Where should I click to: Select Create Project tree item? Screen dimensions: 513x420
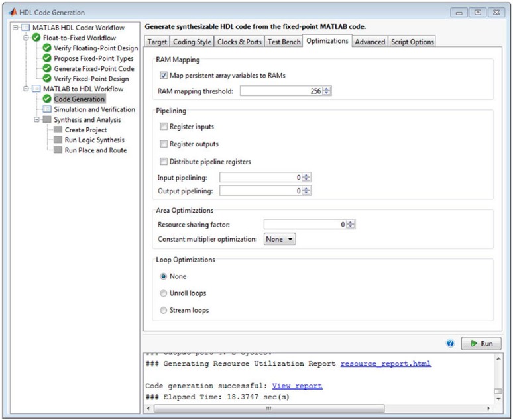coord(85,130)
